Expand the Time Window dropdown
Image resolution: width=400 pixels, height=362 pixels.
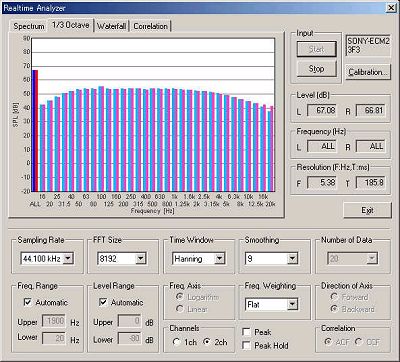[220, 258]
